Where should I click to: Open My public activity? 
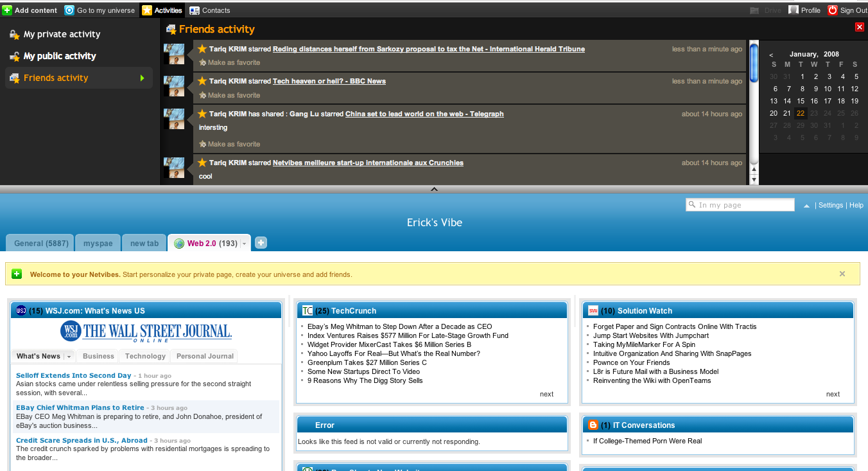tap(60, 57)
